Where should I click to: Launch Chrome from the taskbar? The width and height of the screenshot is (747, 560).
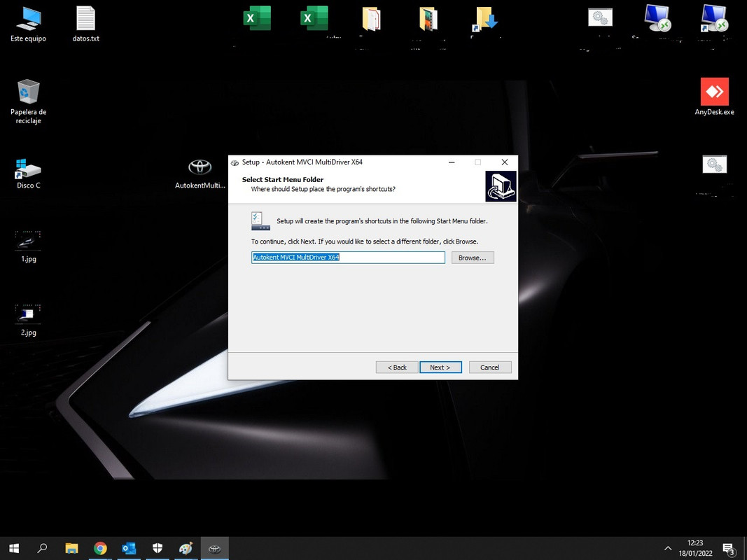coord(100,549)
